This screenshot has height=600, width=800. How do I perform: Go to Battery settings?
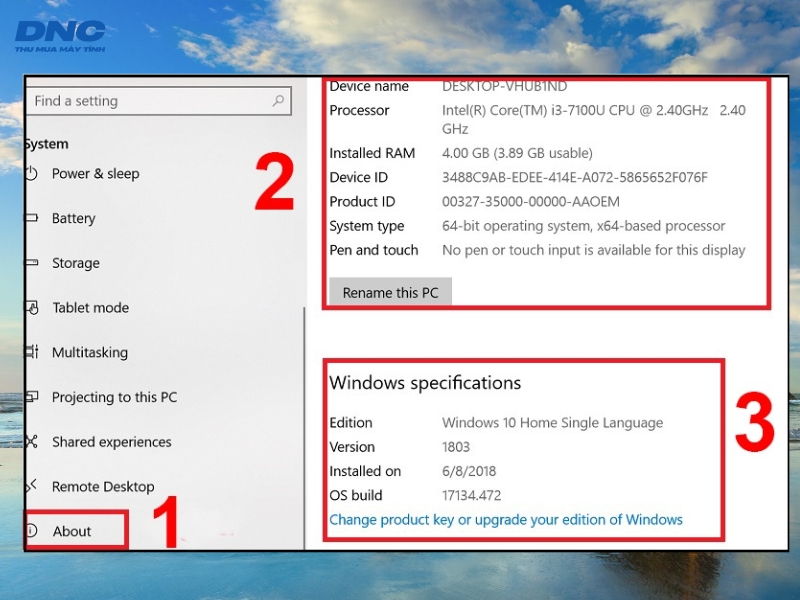pyautogui.click(x=73, y=218)
